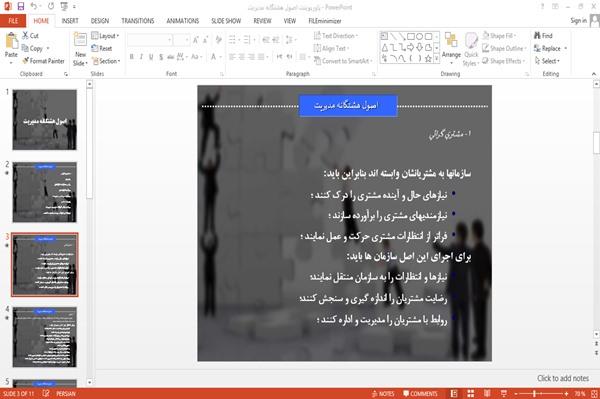Toggle Underline formatting

click(151, 57)
